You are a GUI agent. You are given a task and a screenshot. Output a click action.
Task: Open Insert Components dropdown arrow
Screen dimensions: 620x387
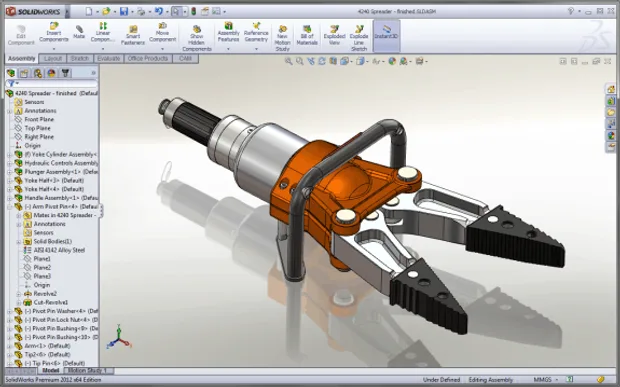pos(54,49)
